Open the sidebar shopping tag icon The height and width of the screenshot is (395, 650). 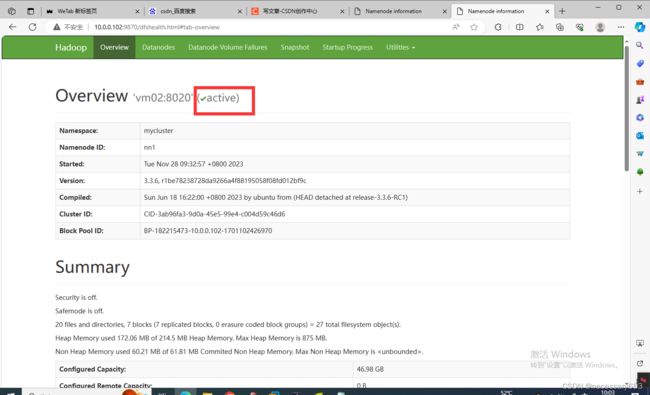pyautogui.click(x=640, y=63)
